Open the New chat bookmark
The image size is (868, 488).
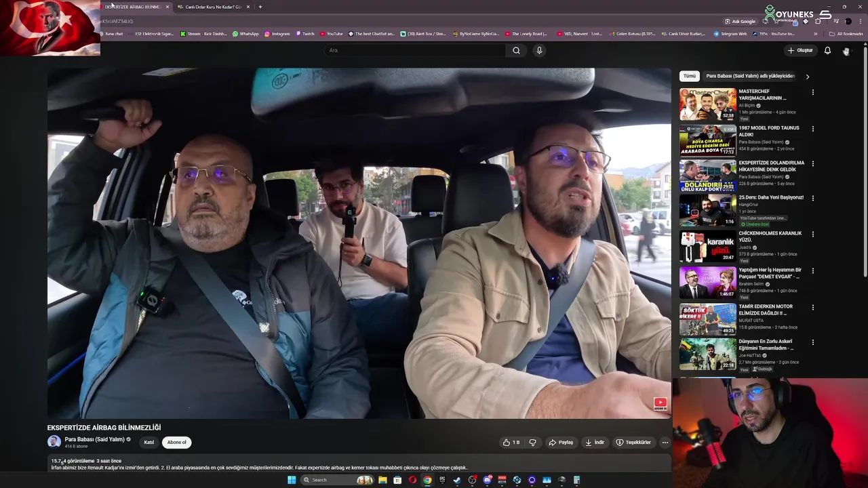pos(112,34)
